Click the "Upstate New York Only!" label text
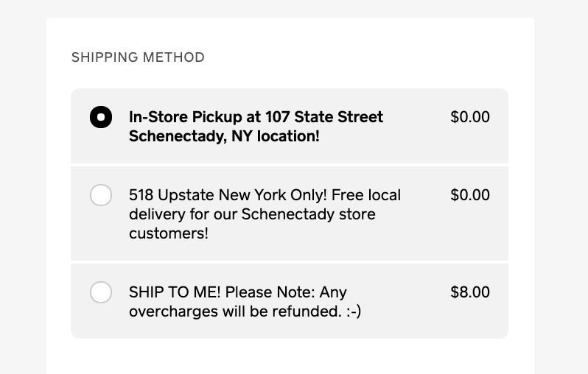Screen dimensions: 588x374 242,195
